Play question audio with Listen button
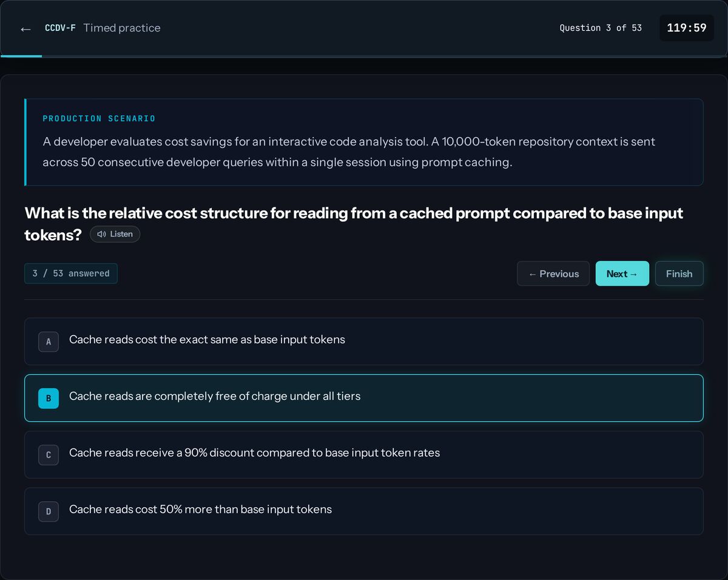728x580 pixels. (x=115, y=234)
